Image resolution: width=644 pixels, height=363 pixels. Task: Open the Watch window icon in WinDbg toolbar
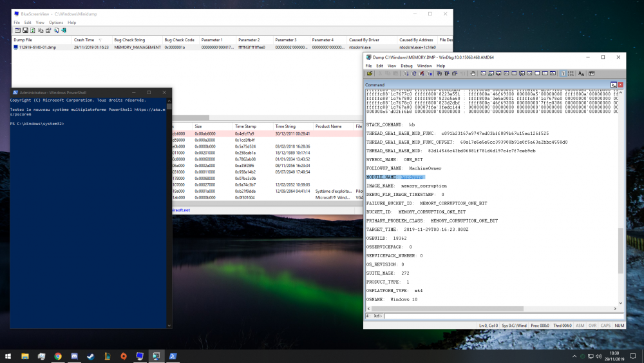tap(491, 74)
